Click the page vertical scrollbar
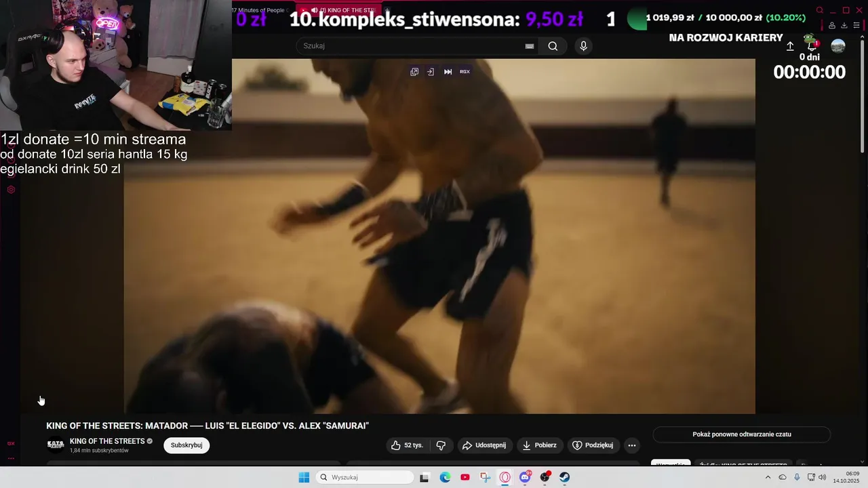The image size is (868, 488). [863, 95]
